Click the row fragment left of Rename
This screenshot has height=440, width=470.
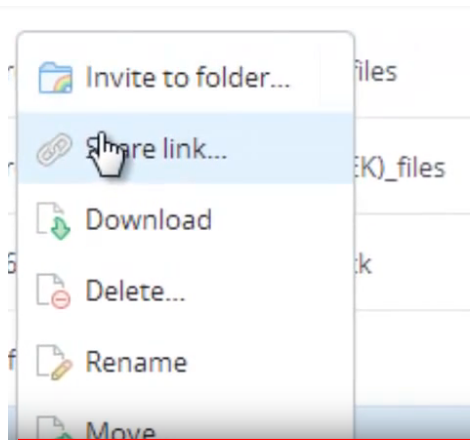12,359
